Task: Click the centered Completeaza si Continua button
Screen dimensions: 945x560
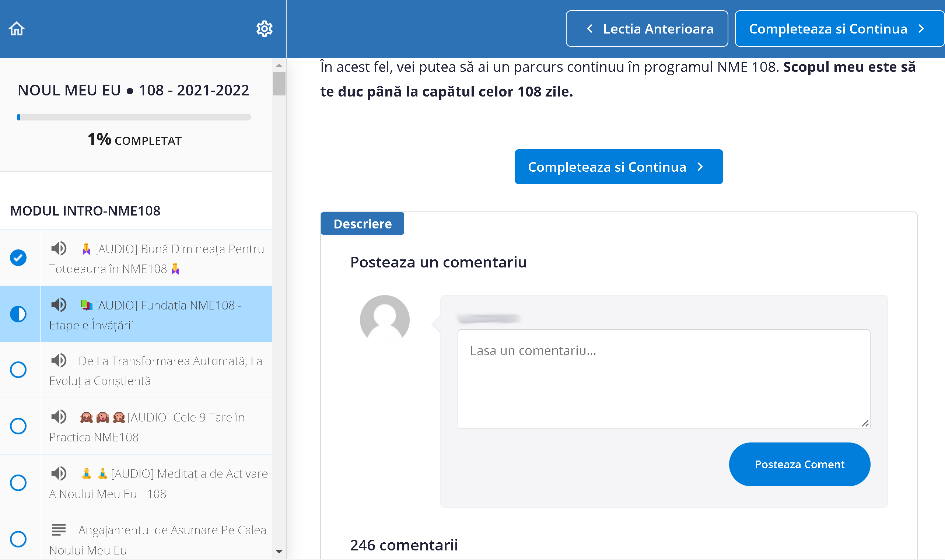Action: pyautogui.click(x=619, y=167)
